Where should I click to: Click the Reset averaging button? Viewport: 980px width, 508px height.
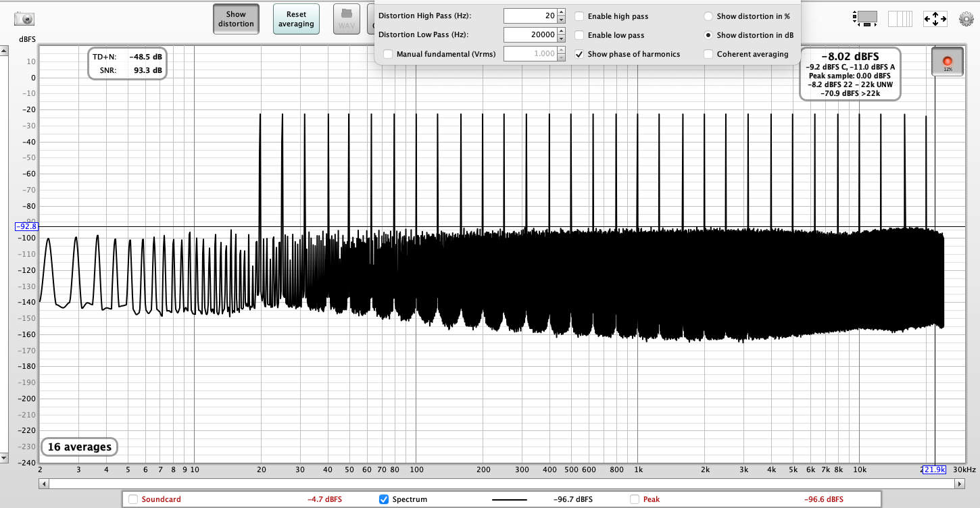[296, 19]
